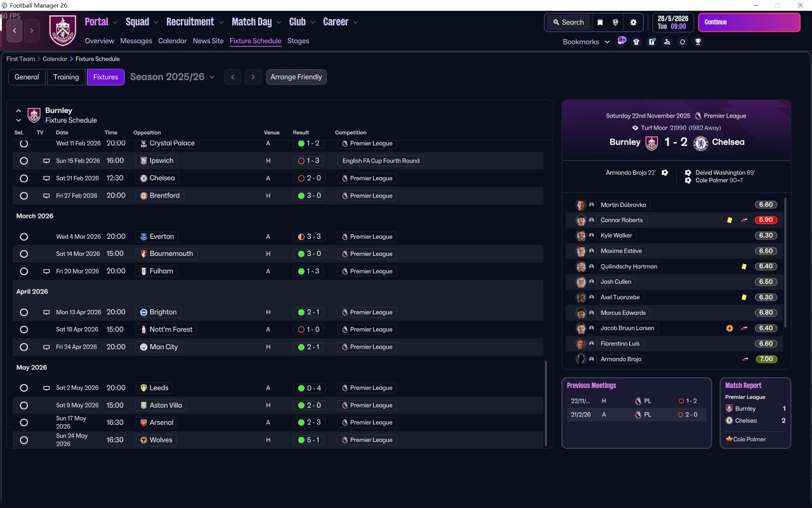Click the Crystal Palace club badge
This screenshot has height=508, width=812.
[143, 144]
